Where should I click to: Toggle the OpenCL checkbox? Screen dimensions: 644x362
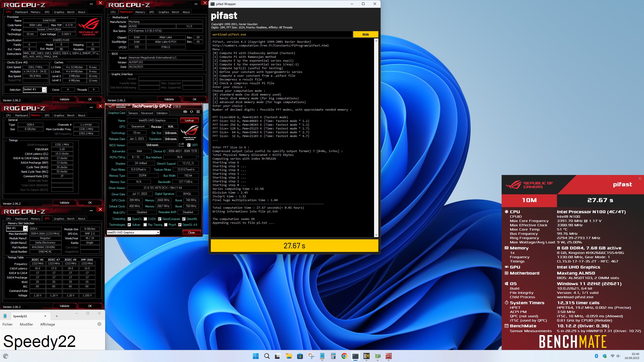click(x=129, y=219)
